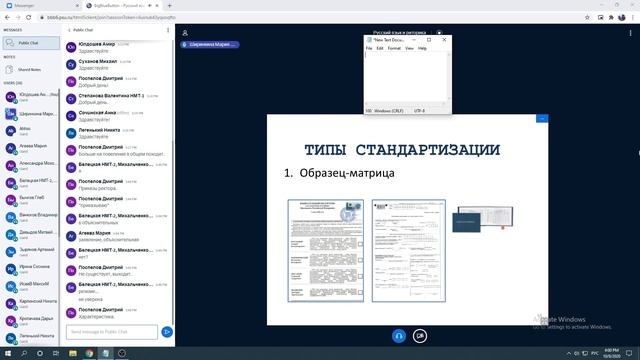Open Public Chat options three-dot menu
640x360 pixels.
pos(168,30)
